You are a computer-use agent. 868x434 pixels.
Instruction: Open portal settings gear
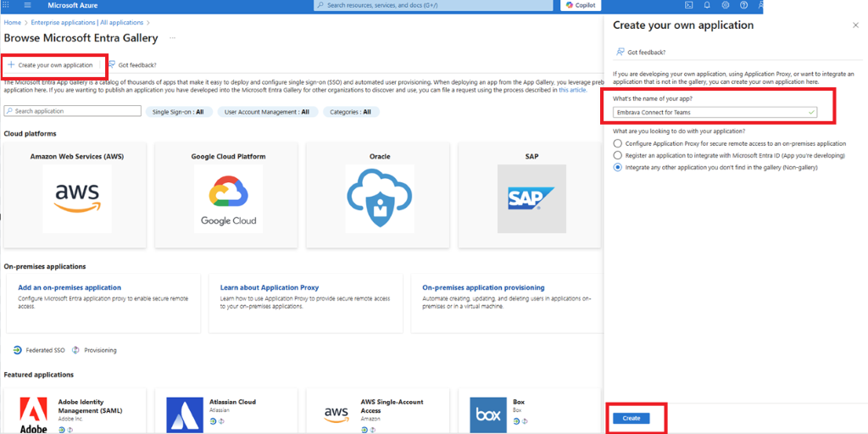[726, 5]
